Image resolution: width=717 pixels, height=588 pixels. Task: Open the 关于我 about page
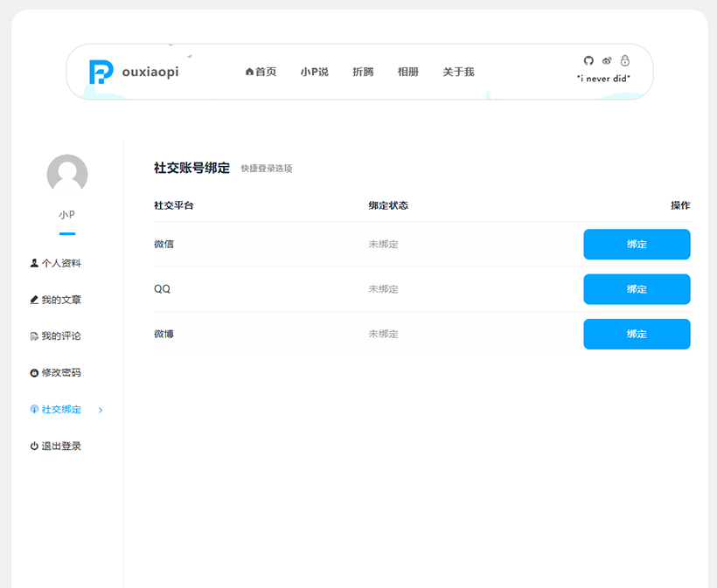458,72
